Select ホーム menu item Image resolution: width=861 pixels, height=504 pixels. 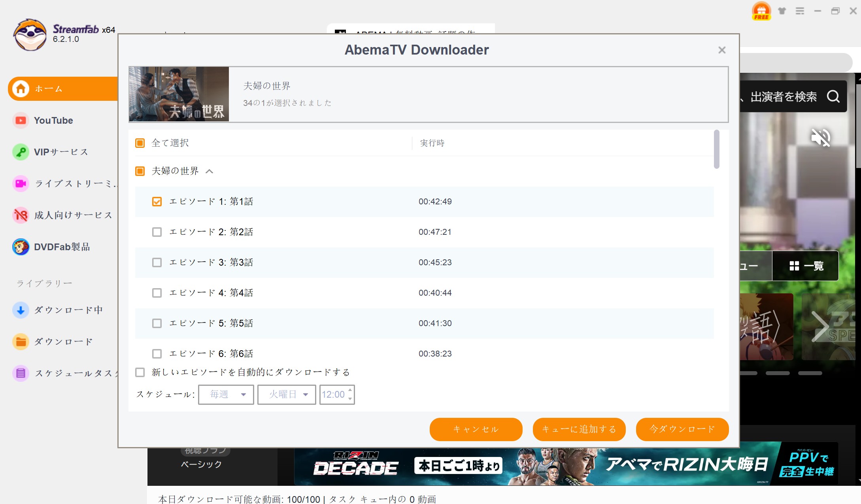coord(48,89)
